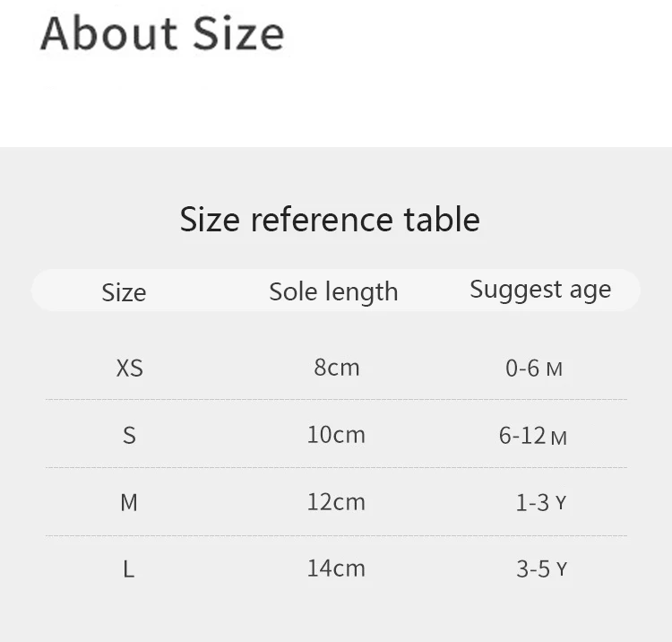Select the Size column header
672x642 pixels.
124,292
